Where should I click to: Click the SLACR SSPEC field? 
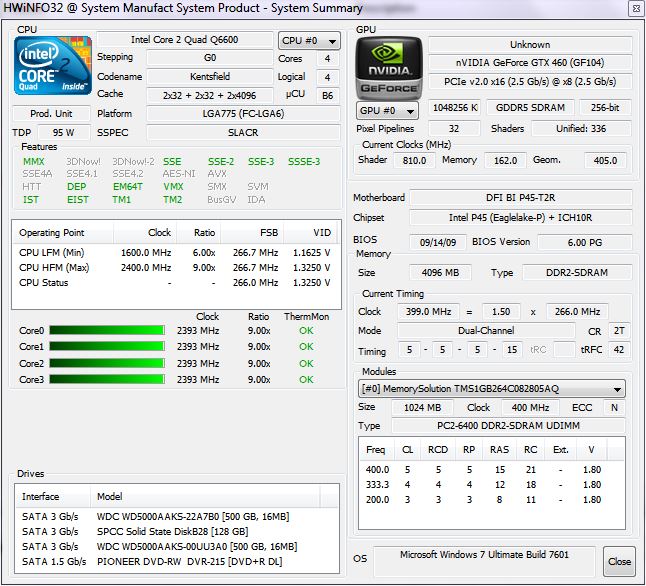tap(243, 133)
